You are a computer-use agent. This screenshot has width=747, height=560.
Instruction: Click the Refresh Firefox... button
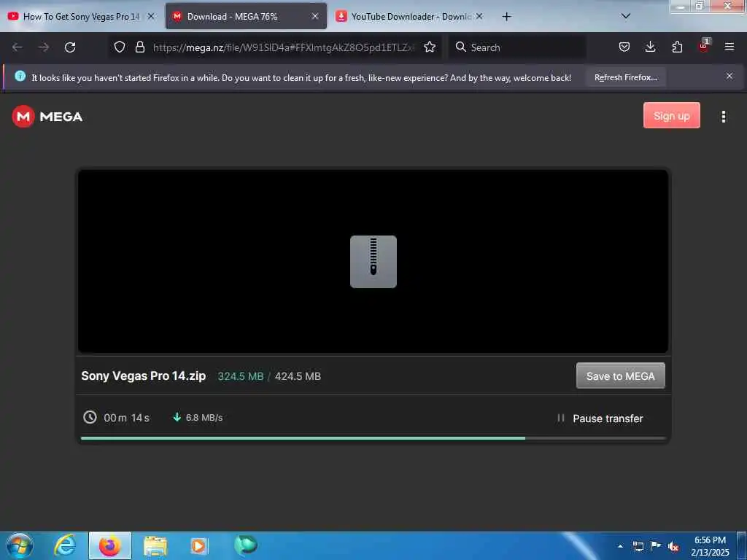click(625, 77)
